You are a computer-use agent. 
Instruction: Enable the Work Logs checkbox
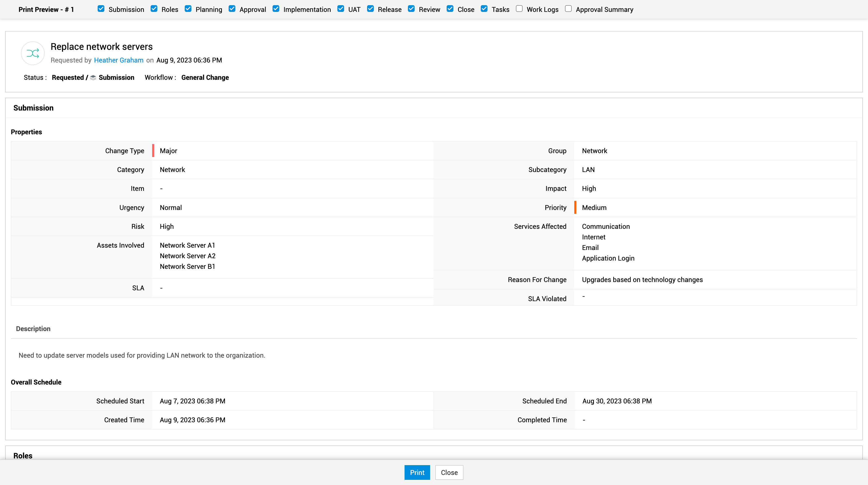519,9
